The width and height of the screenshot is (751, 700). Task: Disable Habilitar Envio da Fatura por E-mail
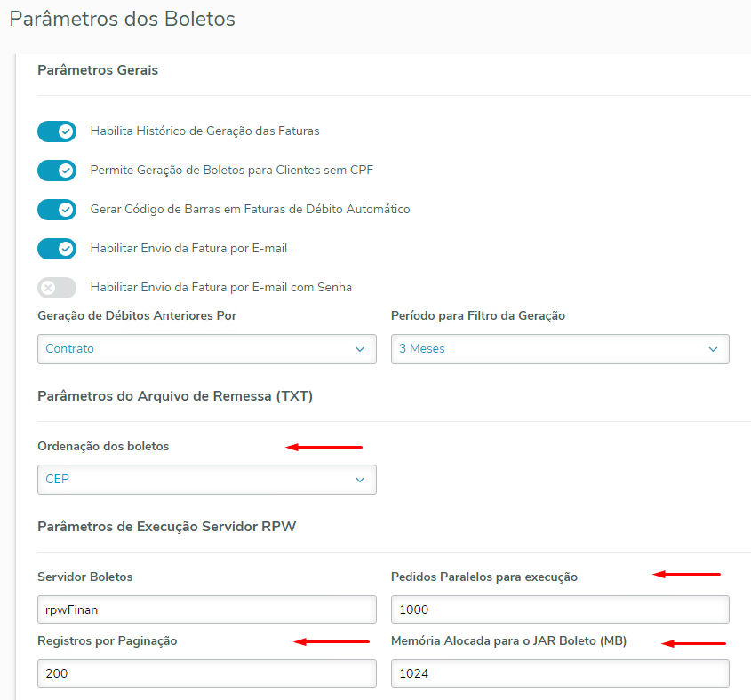(x=57, y=249)
